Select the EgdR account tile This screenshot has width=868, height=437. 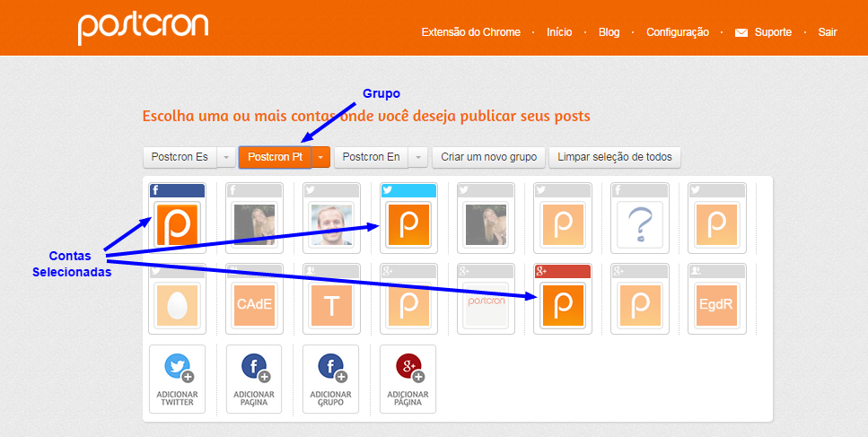coord(716,304)
